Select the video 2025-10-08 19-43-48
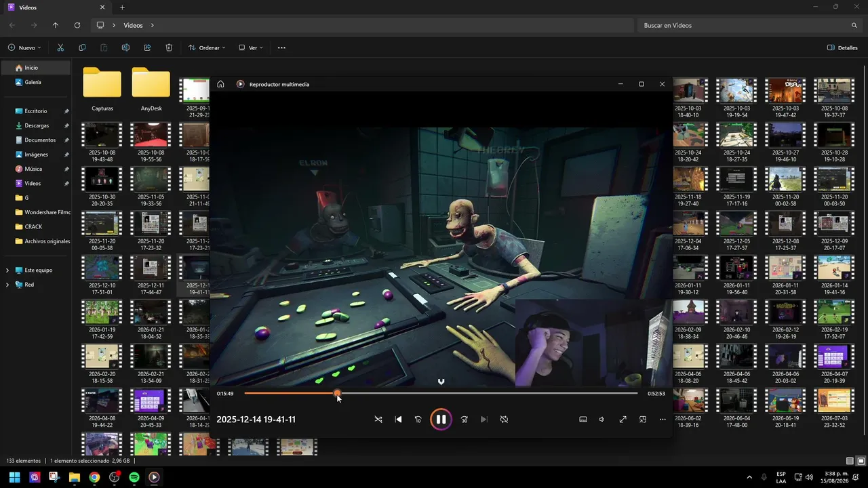The image size is (868, 488). tap(102, 142)
